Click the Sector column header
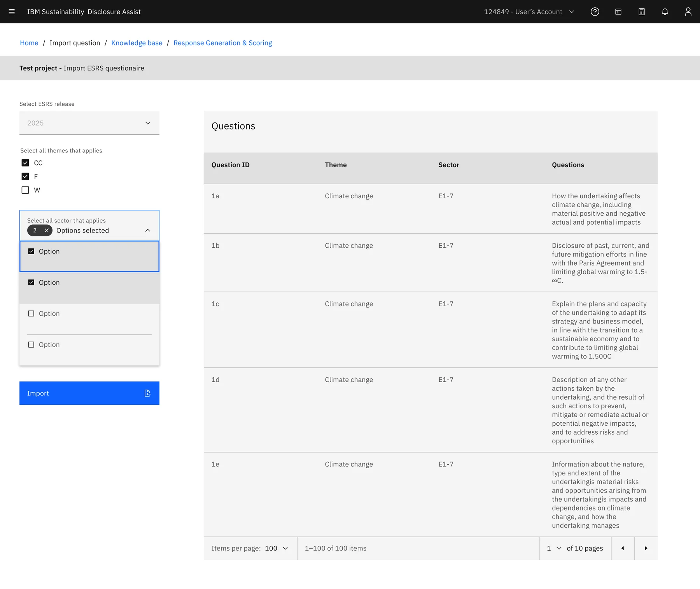Image resolution: width=700 pixels, height=589 pixels. pos(449,165)
